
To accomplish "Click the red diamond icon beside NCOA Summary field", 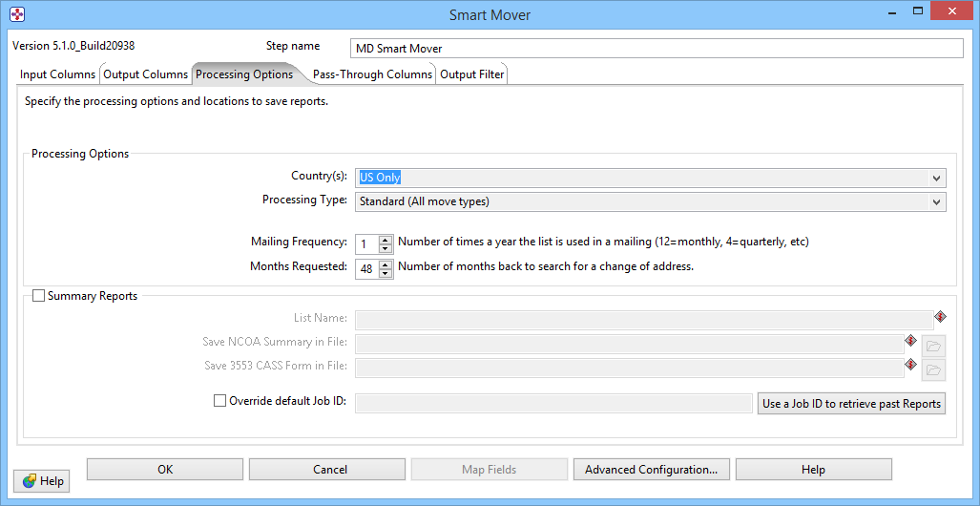I will click(x=910, y=341).
